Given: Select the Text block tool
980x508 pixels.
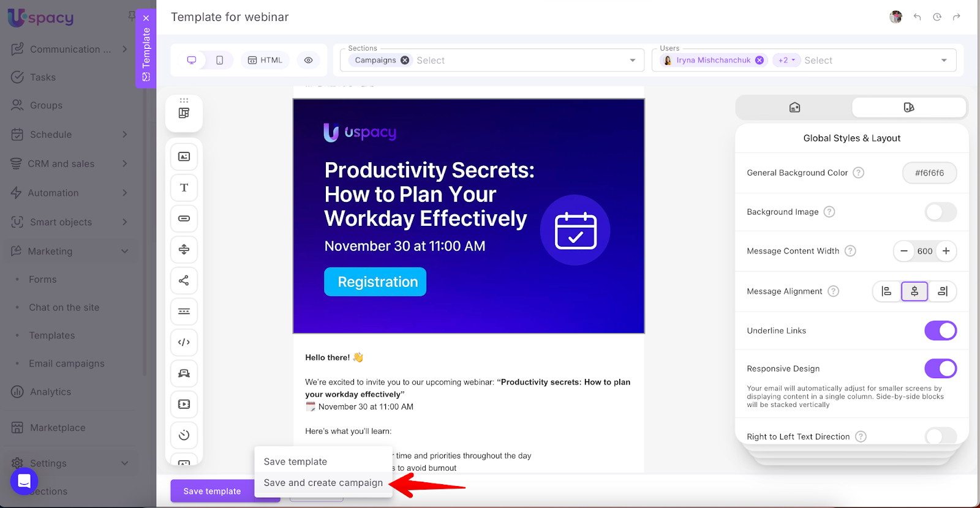Looking at the screenshot, I should tap(184, 188).
